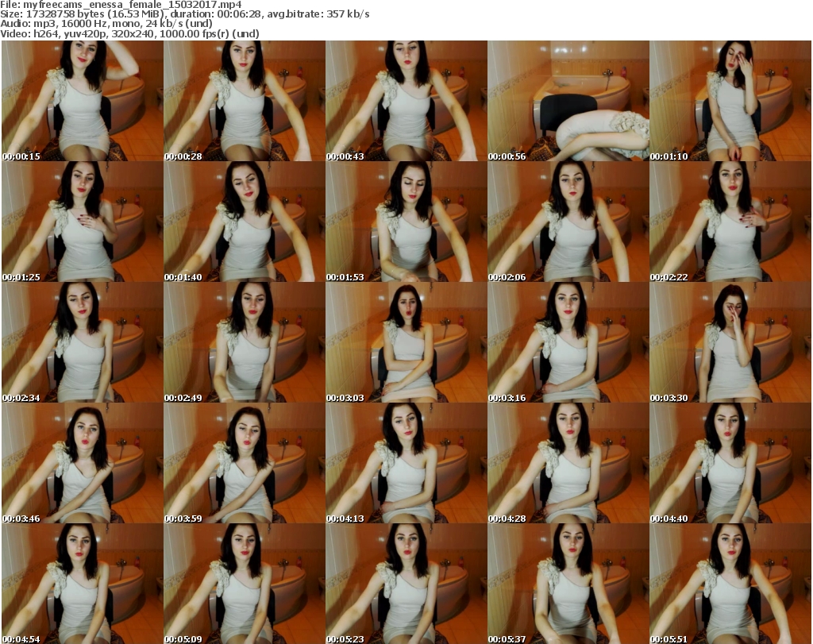
Task: Pick the frame stamped 00:01:25
Action: (x=83, y=222)
